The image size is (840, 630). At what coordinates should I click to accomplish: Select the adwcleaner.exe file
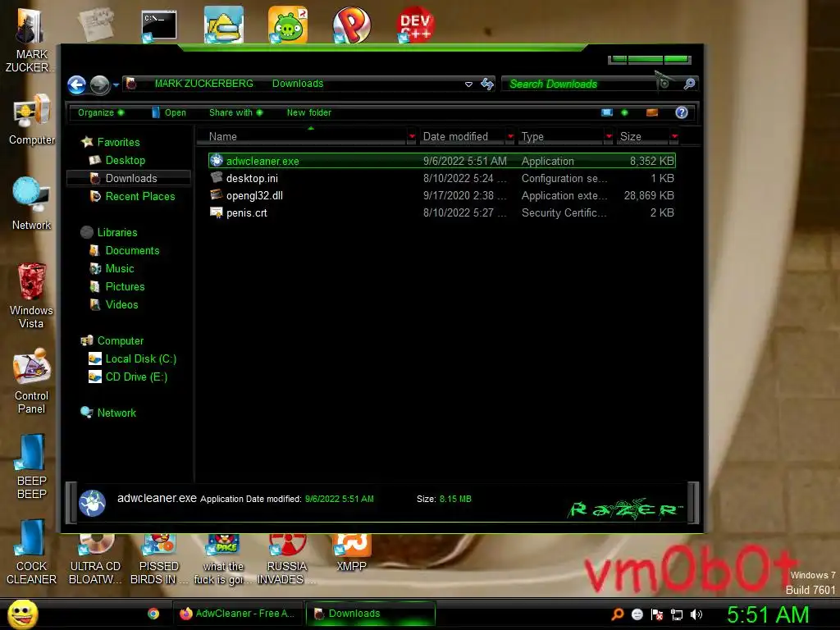442,161
